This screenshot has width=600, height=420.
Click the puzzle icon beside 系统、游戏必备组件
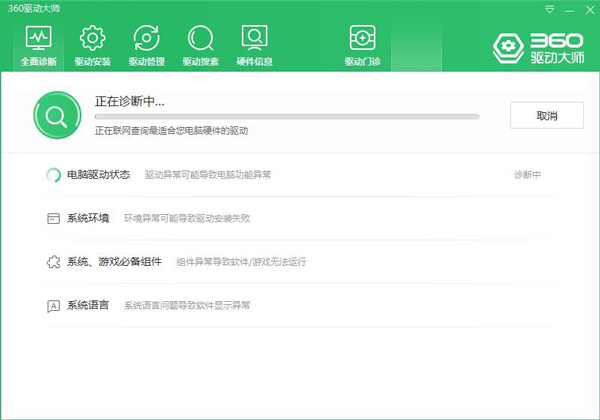[x=53, y=262]
